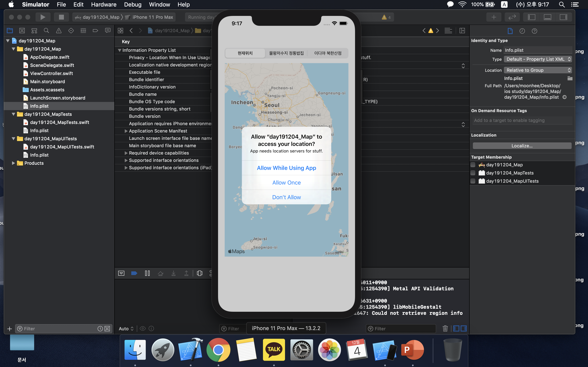Open the Find navigator magnifier icon
Screen dimensions: 588x367
46,31
